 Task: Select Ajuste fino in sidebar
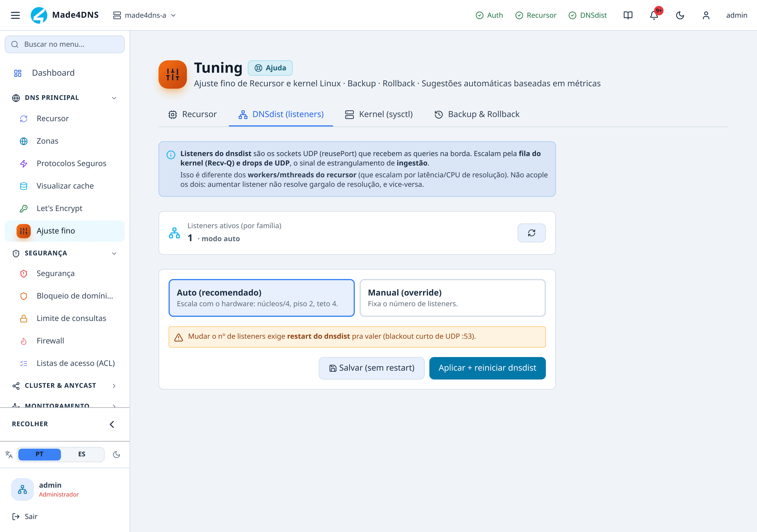point(65,231)
